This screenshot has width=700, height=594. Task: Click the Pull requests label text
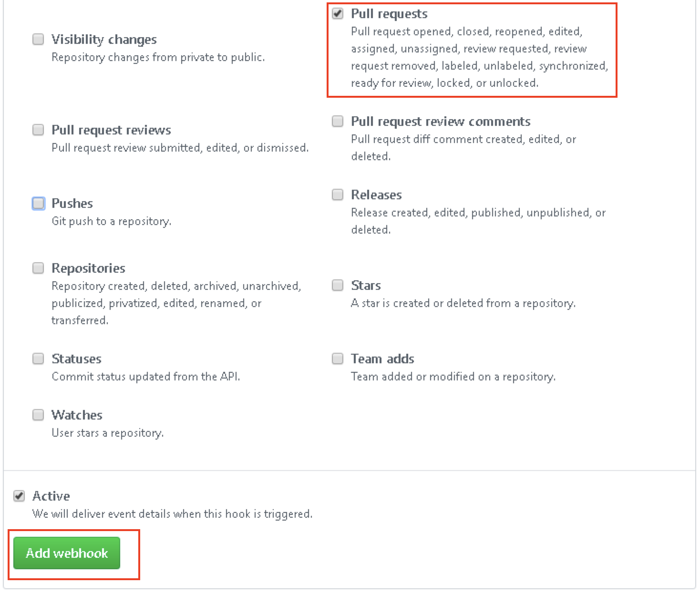tap(389, 14)
